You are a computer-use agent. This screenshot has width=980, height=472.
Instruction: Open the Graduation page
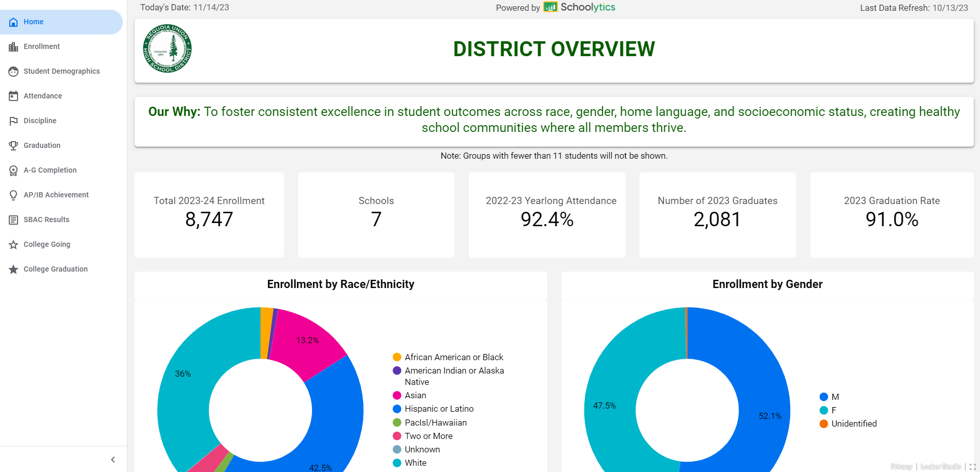tap(61, 146)
